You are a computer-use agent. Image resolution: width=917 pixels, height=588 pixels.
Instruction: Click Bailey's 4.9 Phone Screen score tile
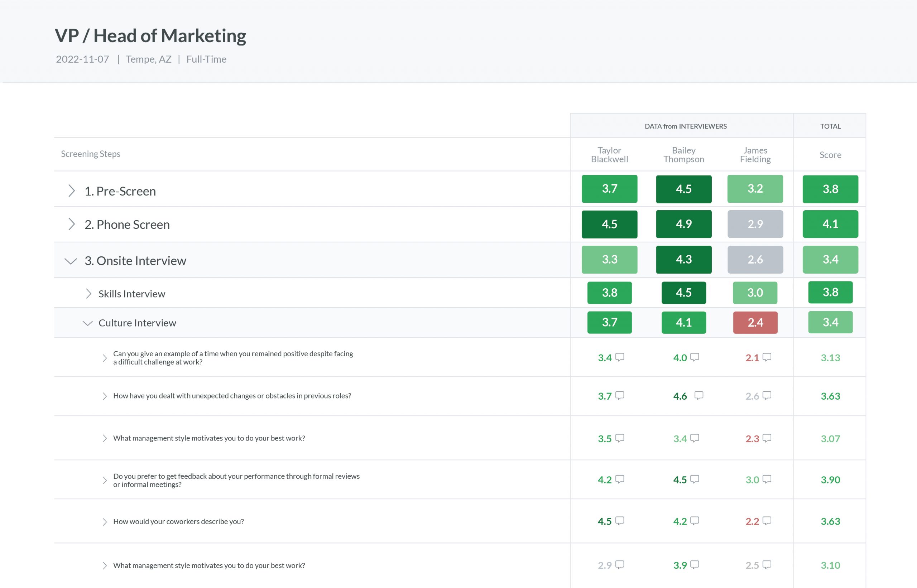coord(683,224)
